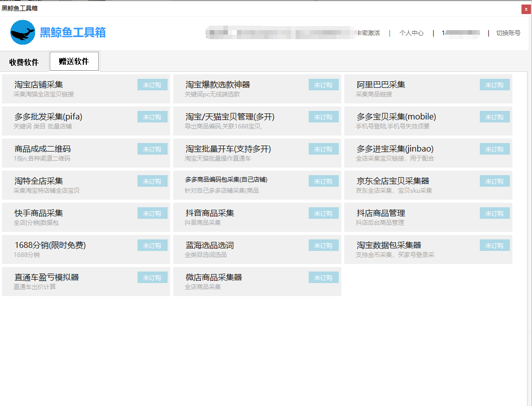Screen dimensions: 532x406
Task: Click 未订购 for 抖音商品采集
Action: [323, 213]
